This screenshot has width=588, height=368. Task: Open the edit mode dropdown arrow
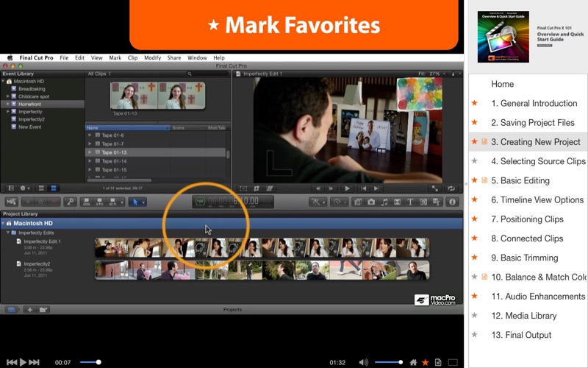pyautogui.click(x=122, y=202)
